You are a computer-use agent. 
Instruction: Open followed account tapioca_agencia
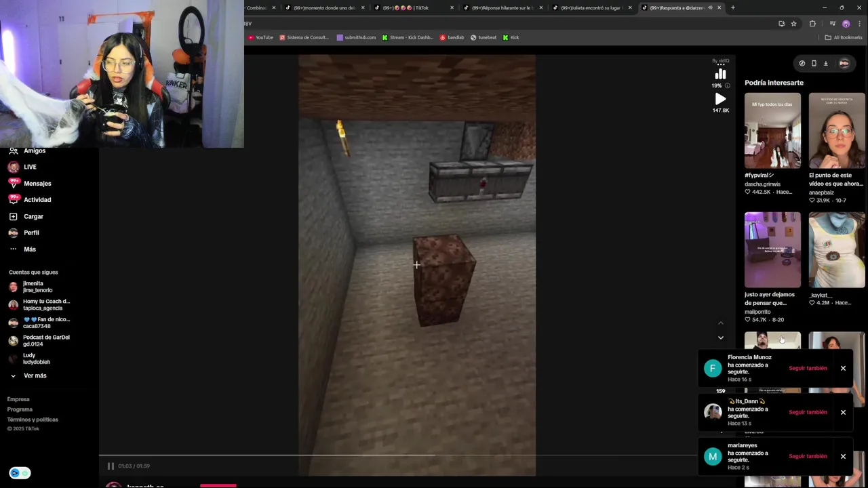point(39,304)
